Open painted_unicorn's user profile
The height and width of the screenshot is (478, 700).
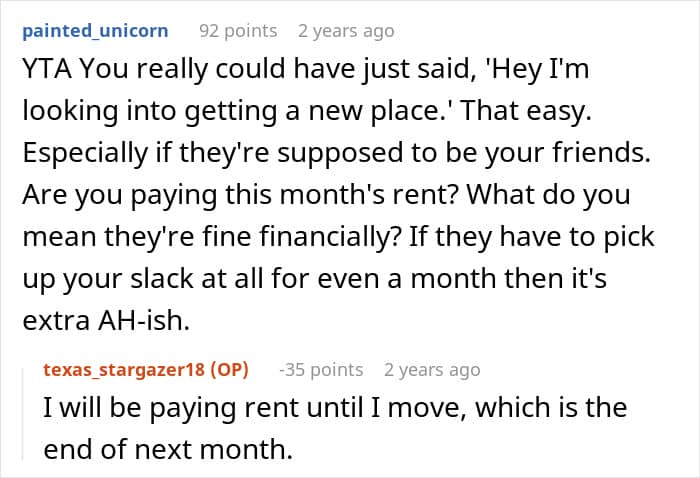pos(95,31)
